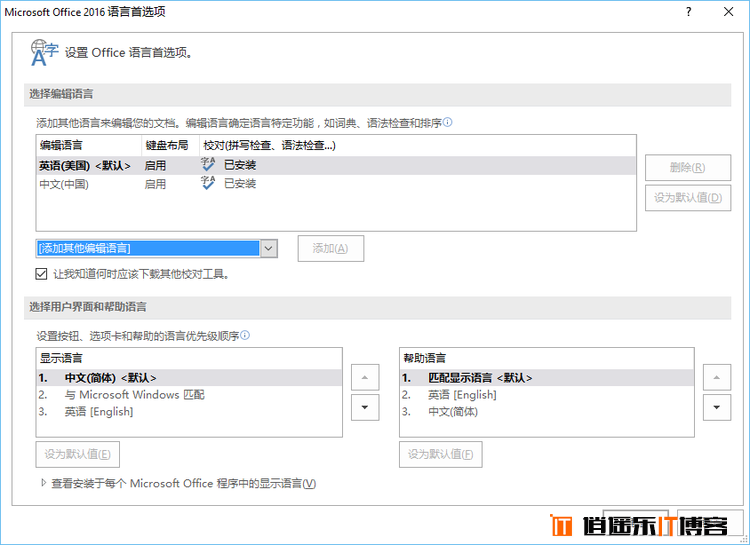Viewport: 750px width, 545px height.
Task: Click the 添加(A) button
Action: click(x=331, y=248)
